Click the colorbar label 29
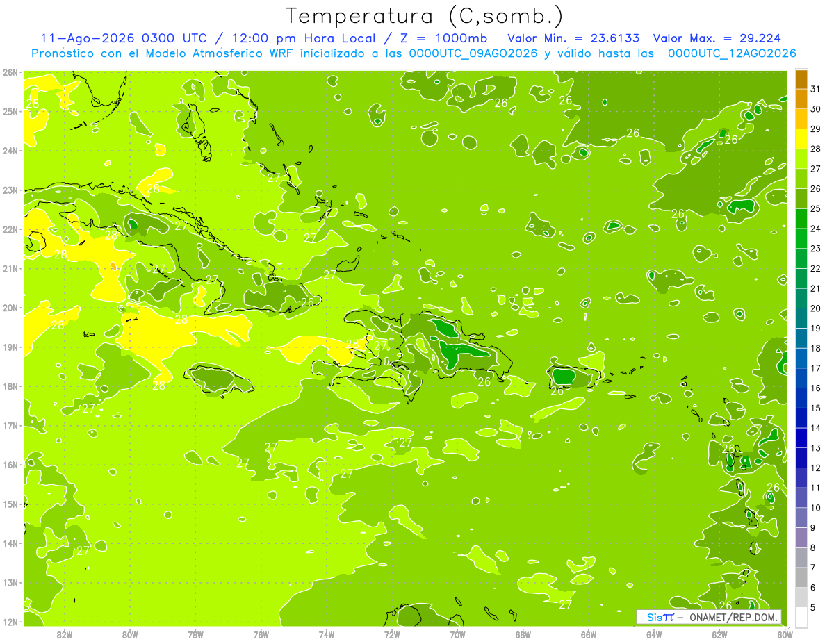Image resolution: width=834 pixels, height=644 pixels. coord(816,129)
